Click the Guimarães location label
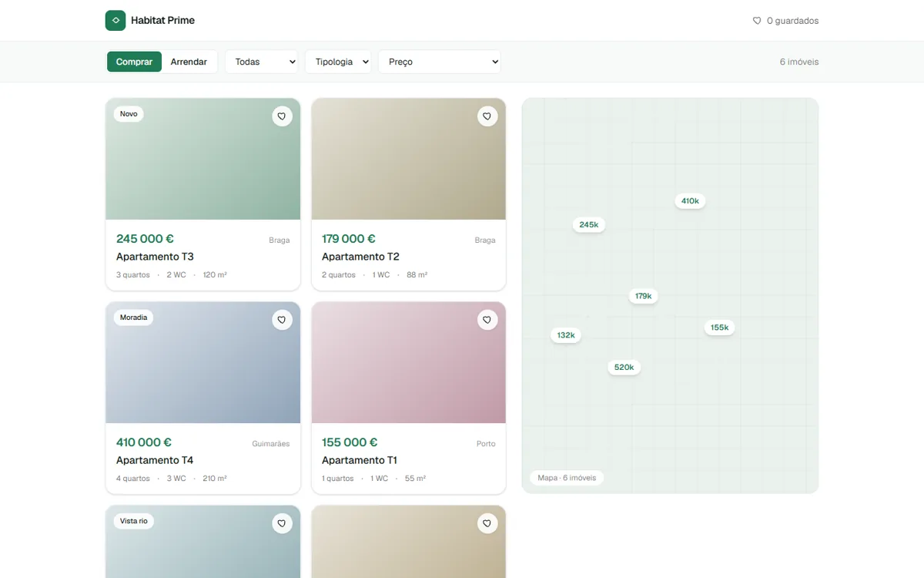 (x=271, y=444)
